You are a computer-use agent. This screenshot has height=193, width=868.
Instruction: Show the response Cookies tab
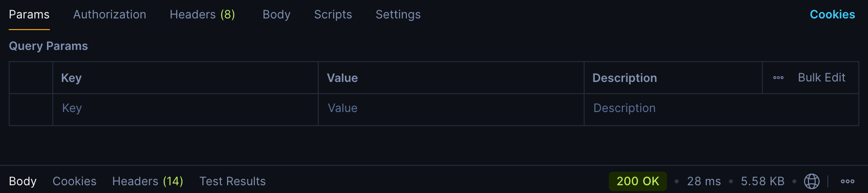pyautogui.click(x=75, y=181)
